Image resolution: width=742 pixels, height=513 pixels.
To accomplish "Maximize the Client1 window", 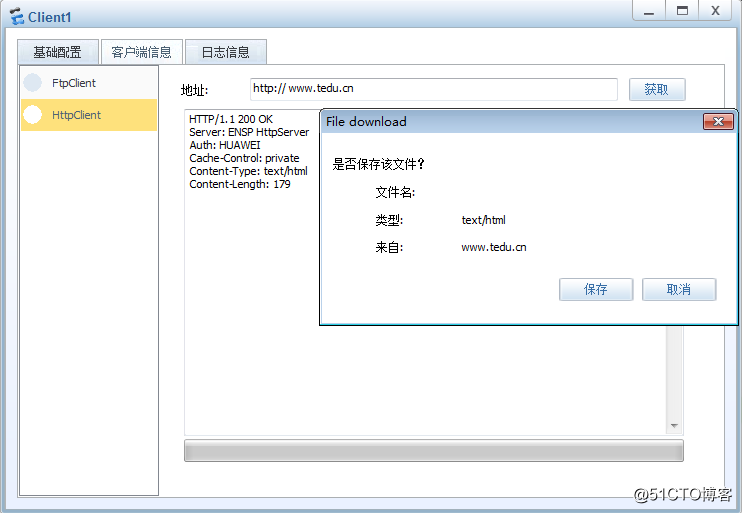I will click(682, 10).
